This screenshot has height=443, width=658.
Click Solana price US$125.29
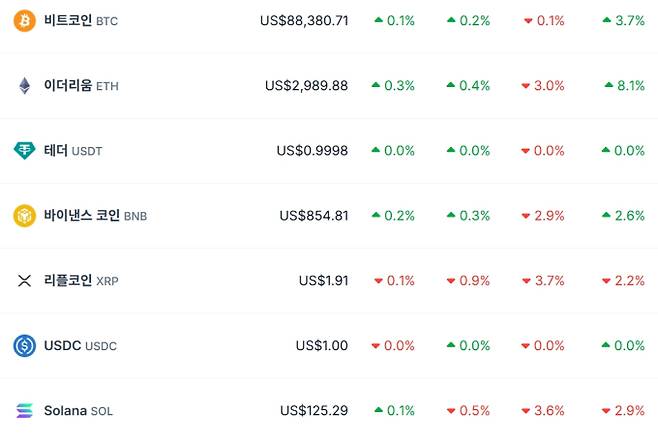[x=314, y=411]
